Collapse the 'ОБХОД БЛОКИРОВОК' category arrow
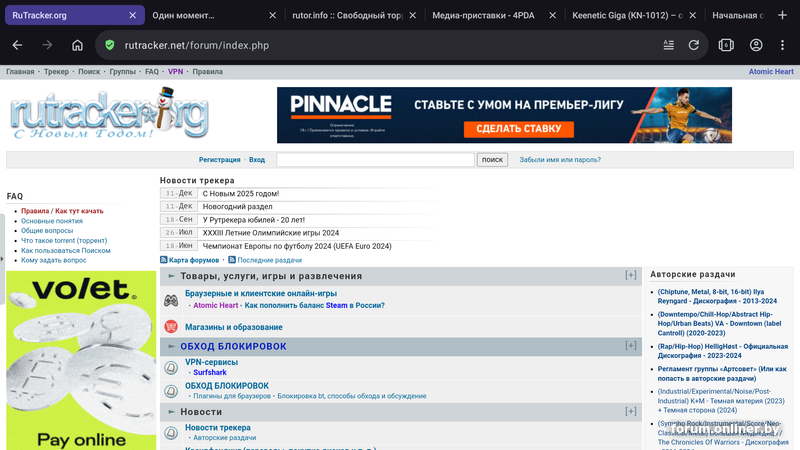This screenshot has width=800, height=450. 171,346
